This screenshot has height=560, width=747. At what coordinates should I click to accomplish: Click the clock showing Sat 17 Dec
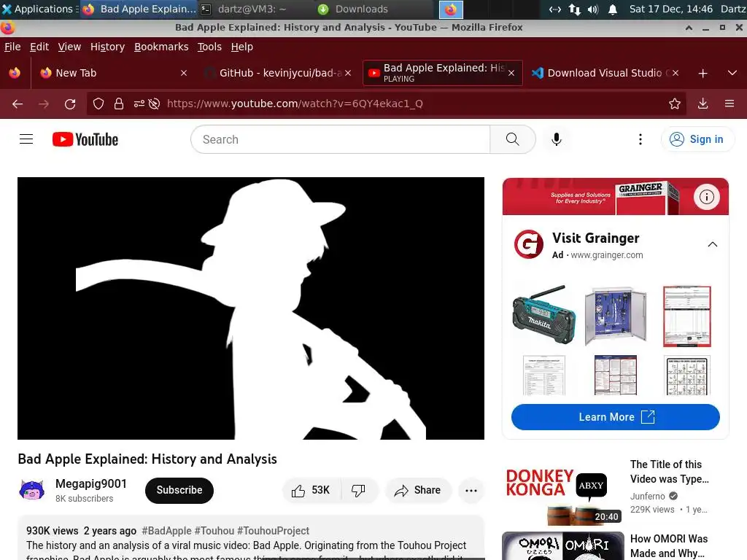pyautogui.click(x=671, y=9)
